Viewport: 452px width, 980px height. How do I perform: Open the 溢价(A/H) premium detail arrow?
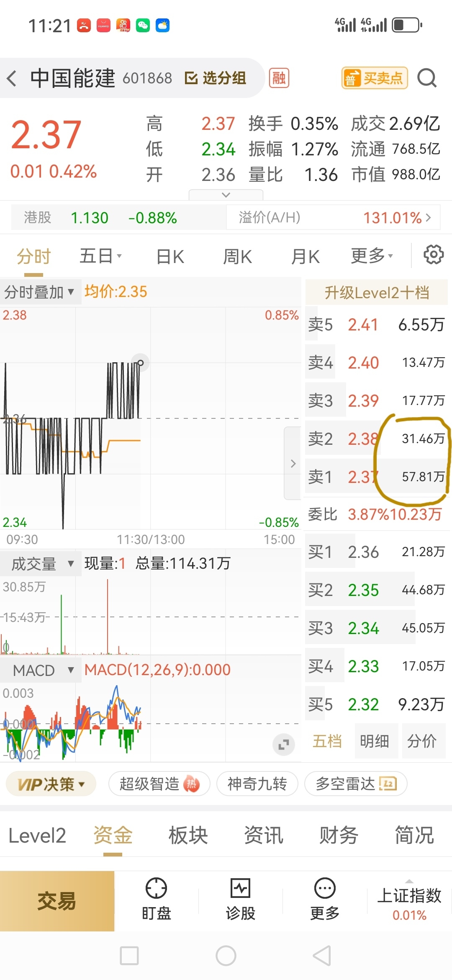click(428, 217)
